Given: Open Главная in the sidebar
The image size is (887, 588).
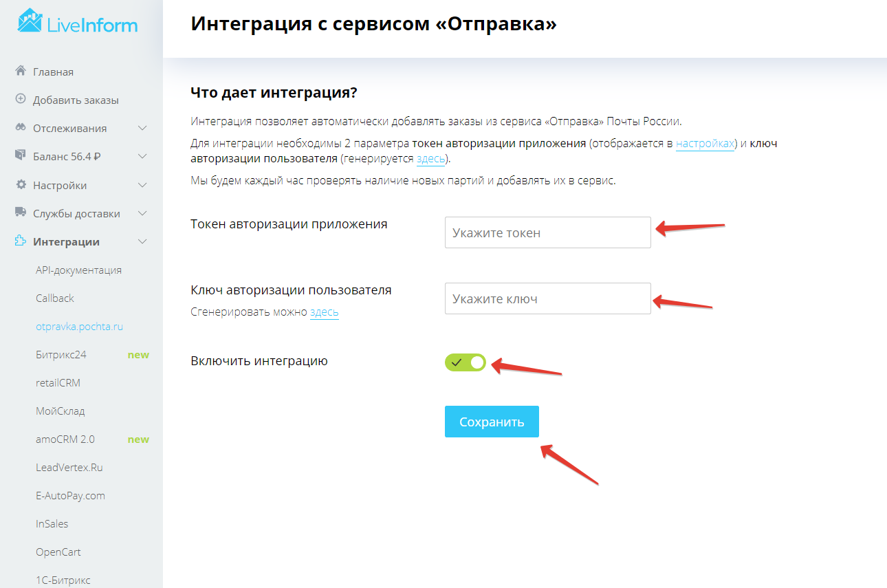Looking at the screenshot, I should click(x=53, y=72).
